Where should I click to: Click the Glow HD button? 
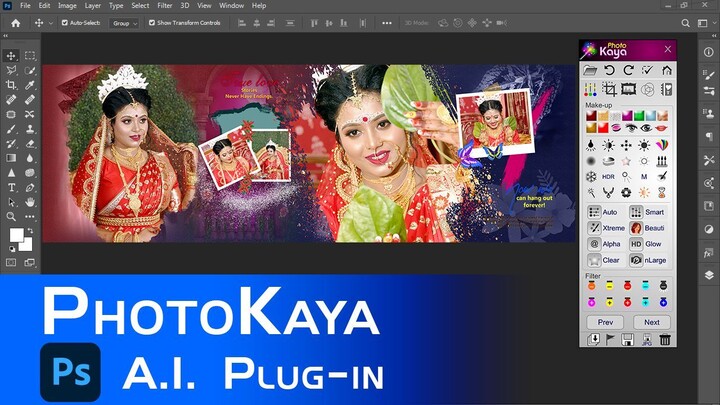click(646, 244)
